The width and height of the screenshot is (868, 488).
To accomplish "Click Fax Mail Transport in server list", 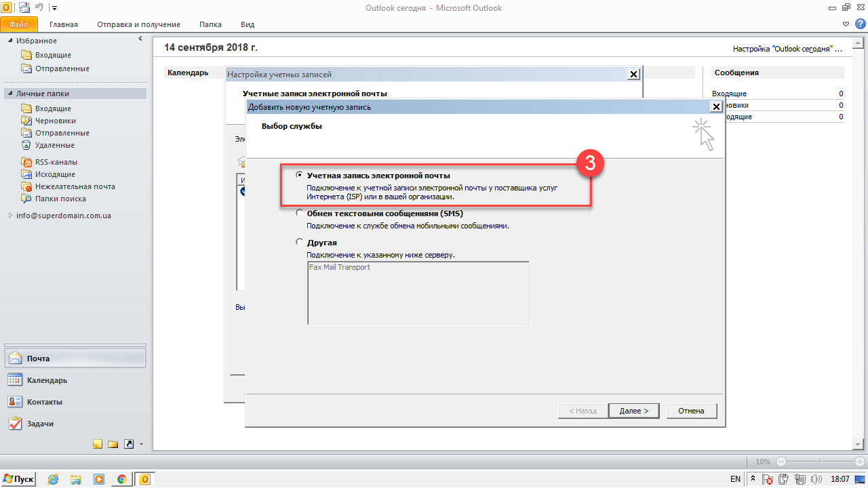I will point(340,267).
